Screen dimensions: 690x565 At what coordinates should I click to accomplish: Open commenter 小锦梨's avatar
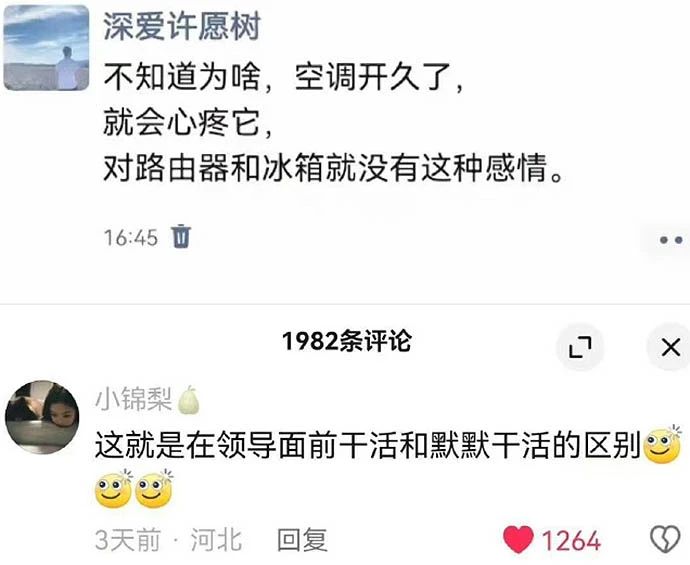click(42, 417)
